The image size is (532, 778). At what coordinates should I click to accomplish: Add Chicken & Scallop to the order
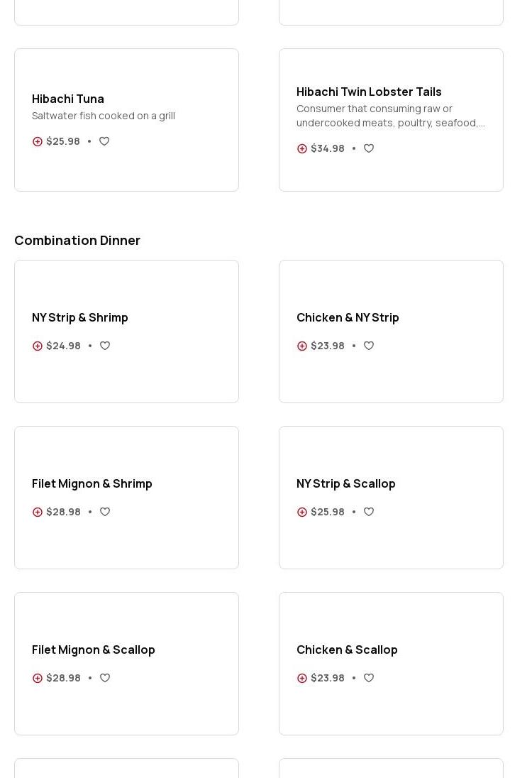(x=302, y=678)
